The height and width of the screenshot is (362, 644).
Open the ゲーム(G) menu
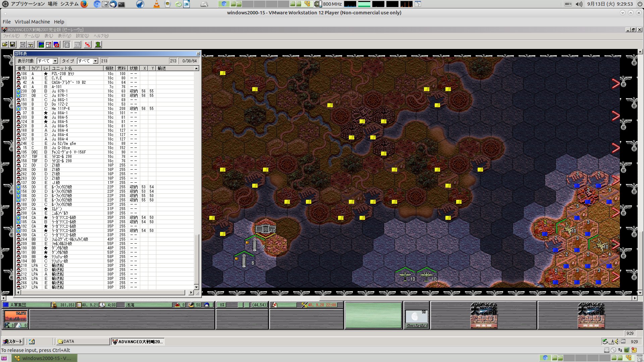coord(32,36)
